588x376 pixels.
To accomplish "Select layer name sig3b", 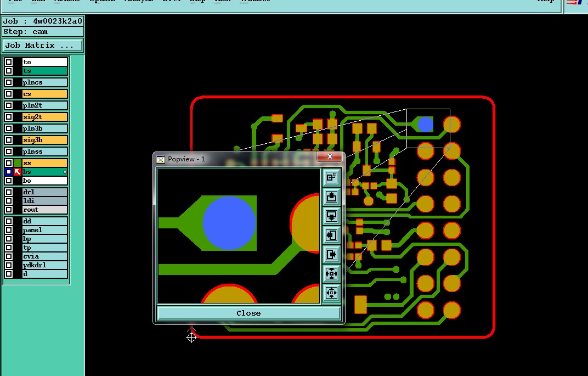I will click(x=44, y=140).
